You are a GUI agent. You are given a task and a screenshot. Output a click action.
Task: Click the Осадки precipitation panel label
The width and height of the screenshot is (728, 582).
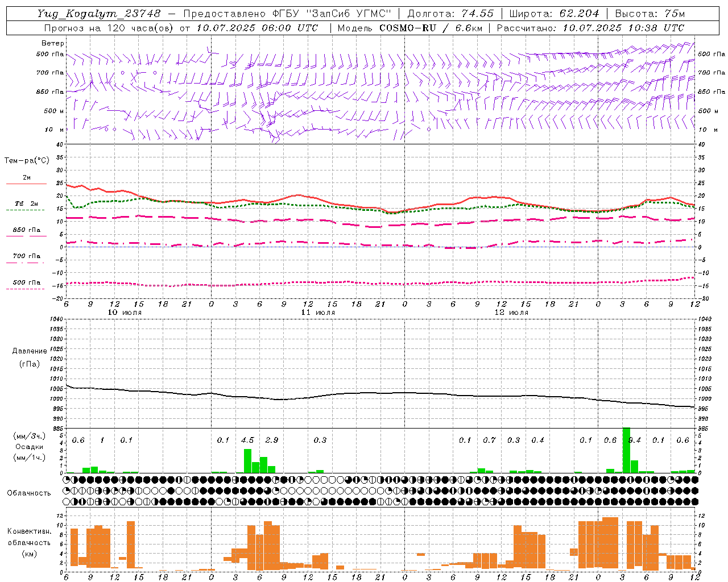click(x=30, y=447)
